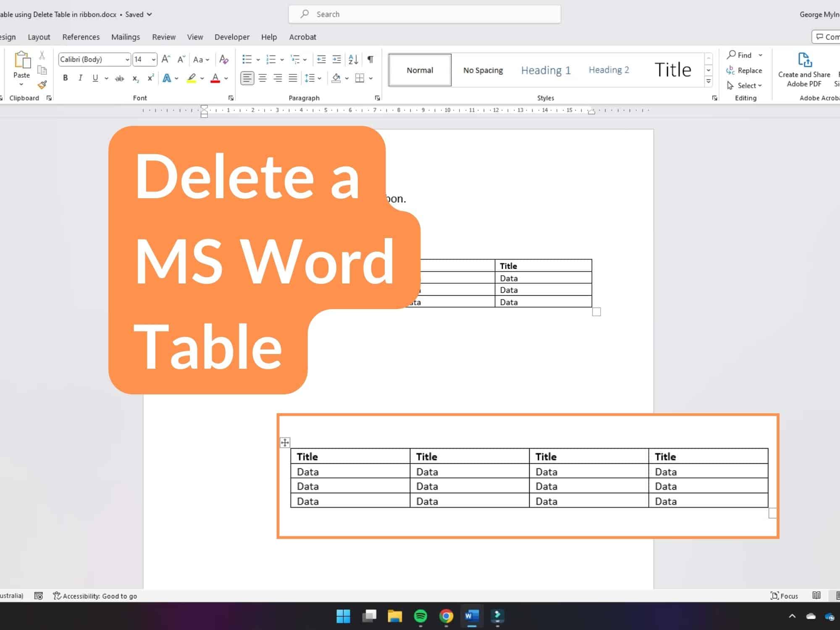Click Increase Indent icon
Viewport: 840px width, 630px height.
(337, 60)
